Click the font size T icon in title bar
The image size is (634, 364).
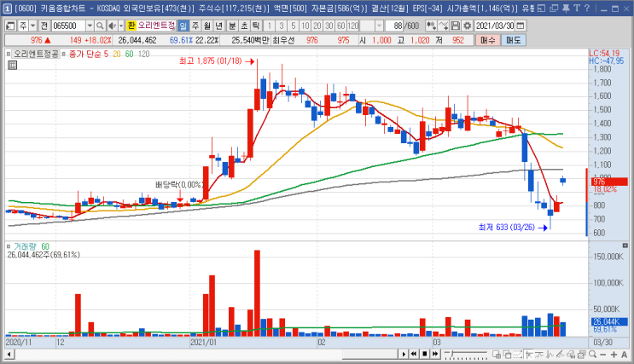click(577, 8)
